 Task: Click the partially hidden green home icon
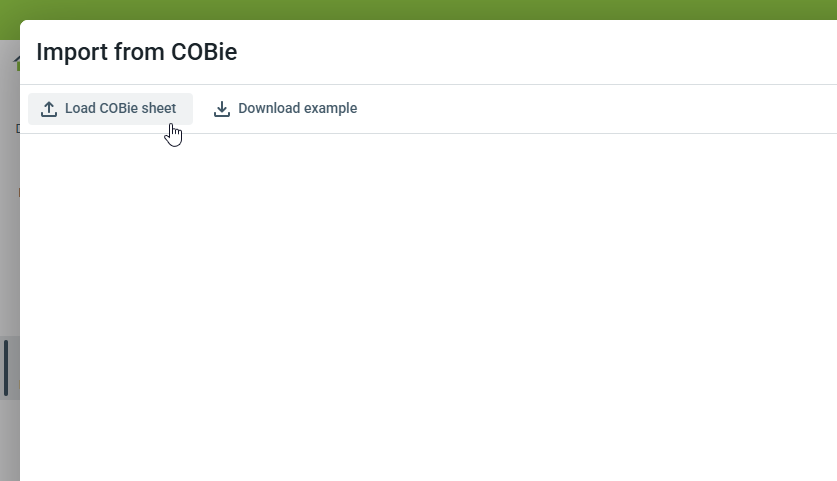(16, 62)
